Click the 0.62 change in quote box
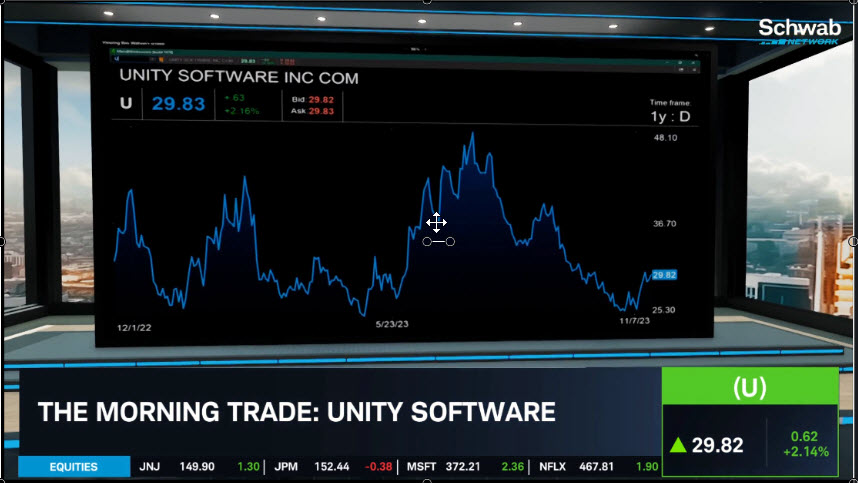Viewport: 858px width, 483px height. tap(804, 437)
